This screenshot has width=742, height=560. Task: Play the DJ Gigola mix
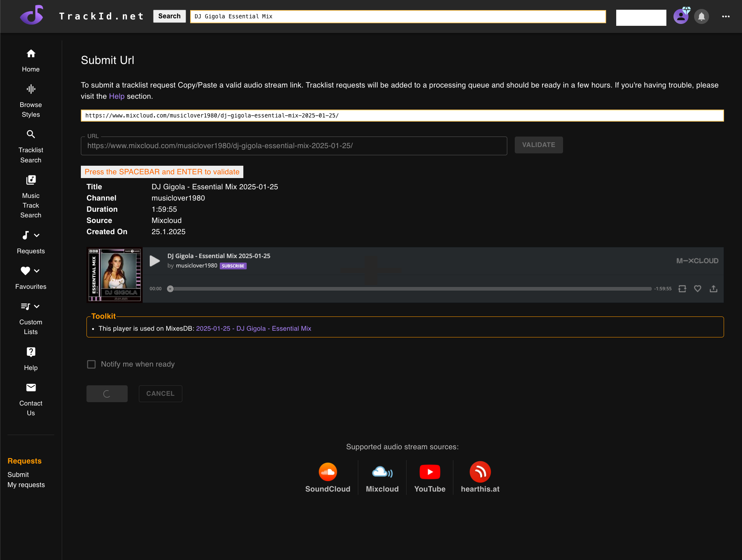[155, 261]
